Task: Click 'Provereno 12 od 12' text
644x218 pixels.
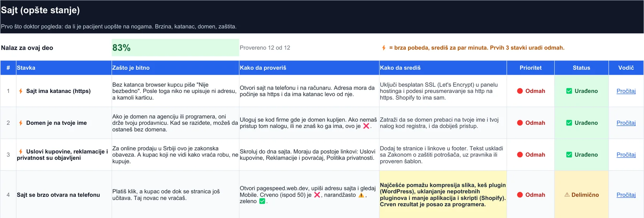Action: (265, 48)
